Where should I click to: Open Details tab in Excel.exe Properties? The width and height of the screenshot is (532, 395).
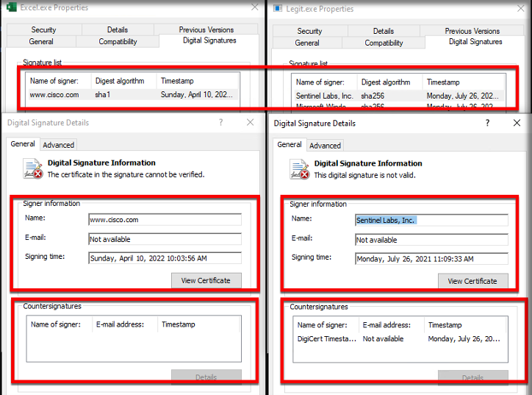pos(118,29)
